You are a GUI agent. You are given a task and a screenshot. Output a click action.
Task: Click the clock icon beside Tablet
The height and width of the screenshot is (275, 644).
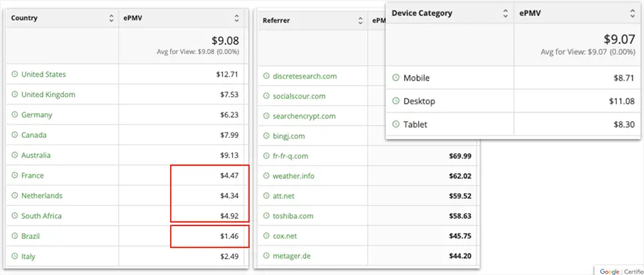click(396, 124)
